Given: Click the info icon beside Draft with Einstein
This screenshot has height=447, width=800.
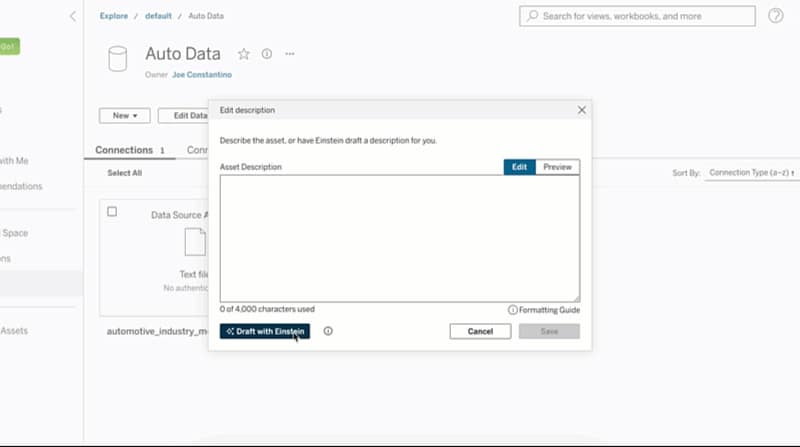Looking at the screenshot, I should pyautogui.click(x=328, y=331).
